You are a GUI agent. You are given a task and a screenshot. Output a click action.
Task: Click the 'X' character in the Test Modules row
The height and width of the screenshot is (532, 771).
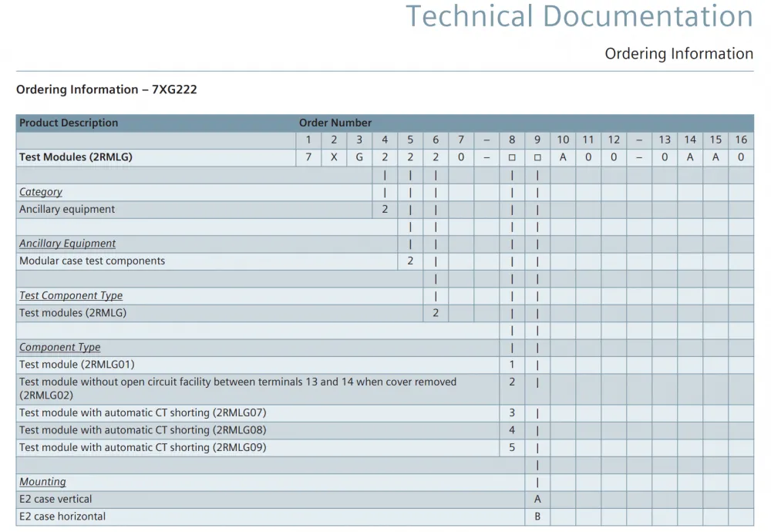334,157
